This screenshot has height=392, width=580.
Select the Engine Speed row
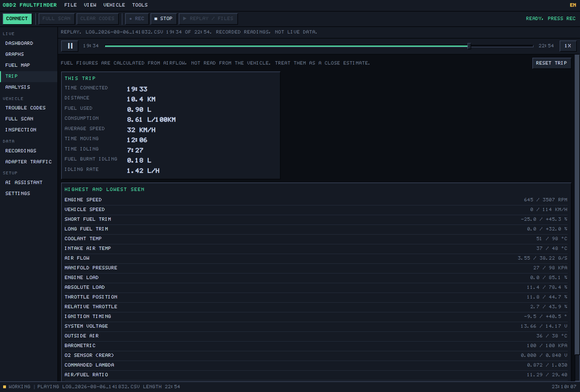(x=316, y=200)
